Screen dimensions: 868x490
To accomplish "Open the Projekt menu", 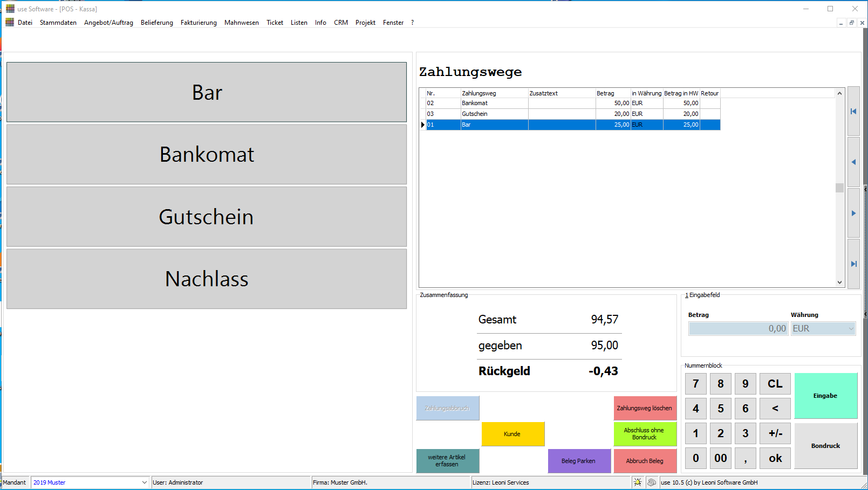I will coord(365,23).
